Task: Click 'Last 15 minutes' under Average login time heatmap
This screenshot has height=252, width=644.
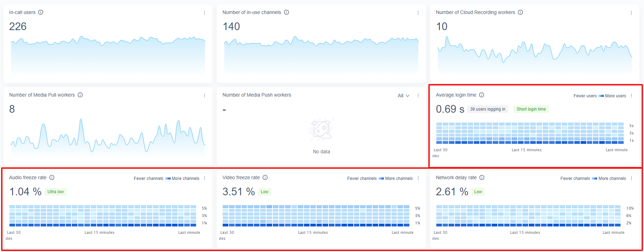Action: coord(526,150)
